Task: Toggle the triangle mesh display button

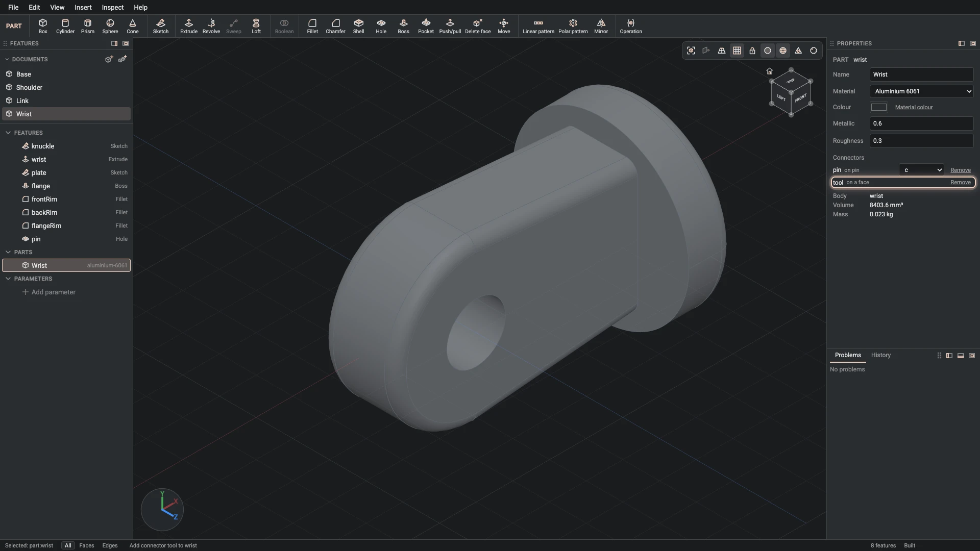Action: click(798, 51)
